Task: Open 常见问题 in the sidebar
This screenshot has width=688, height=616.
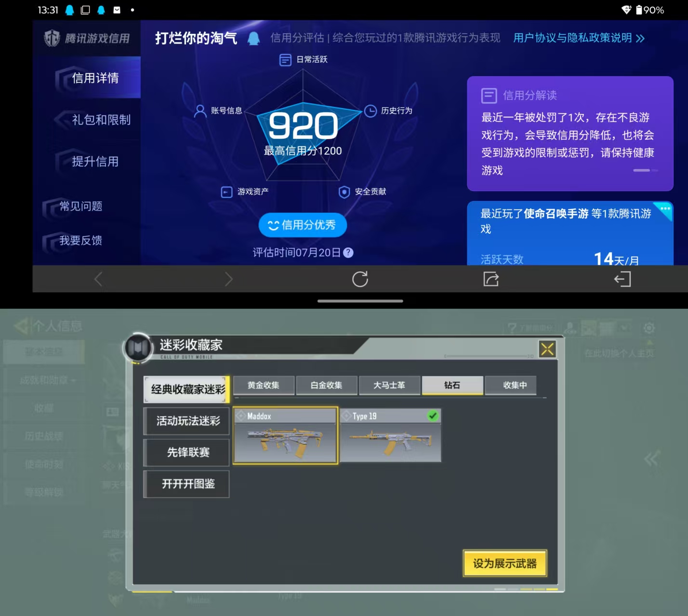Action: 81,206
